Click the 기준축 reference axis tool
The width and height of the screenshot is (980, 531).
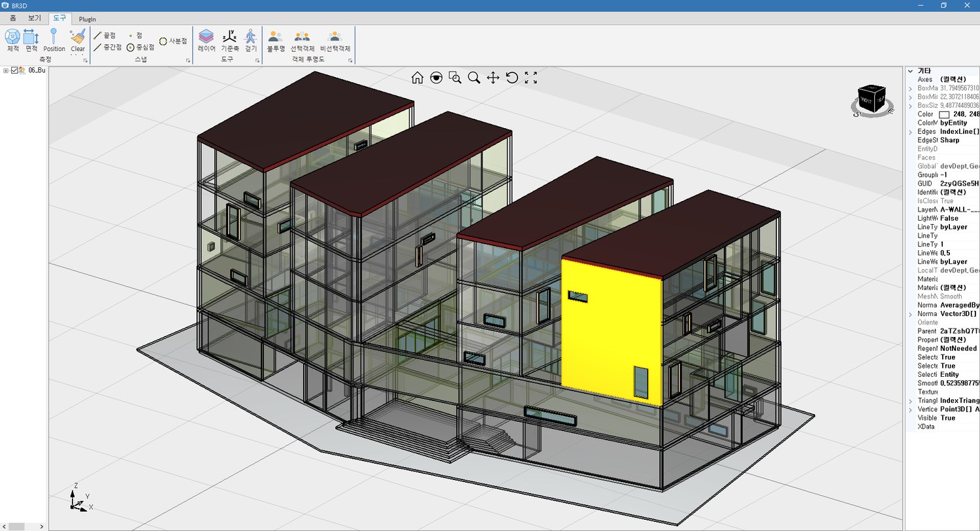coord(229,40)
